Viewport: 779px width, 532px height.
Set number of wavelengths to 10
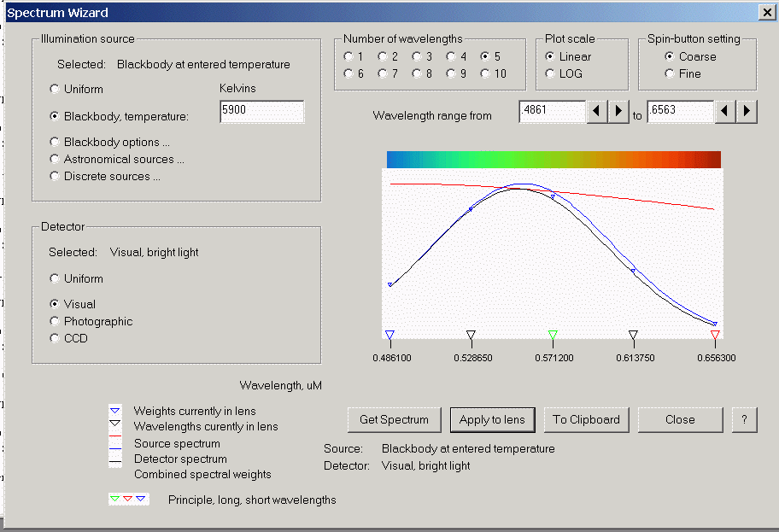tap(485, 73)
